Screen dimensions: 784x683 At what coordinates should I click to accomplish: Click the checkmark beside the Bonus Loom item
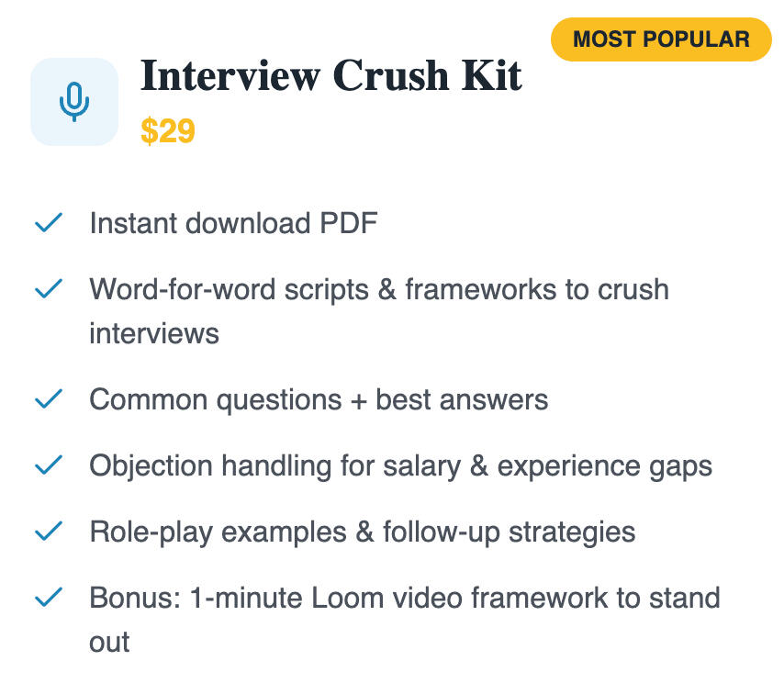tap(48, 598)
